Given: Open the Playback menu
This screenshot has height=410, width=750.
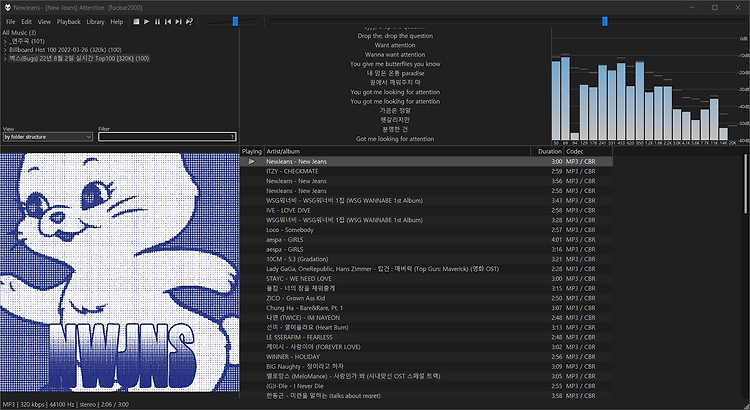Looking at the screenshot, I should click(x=68, y=22).
